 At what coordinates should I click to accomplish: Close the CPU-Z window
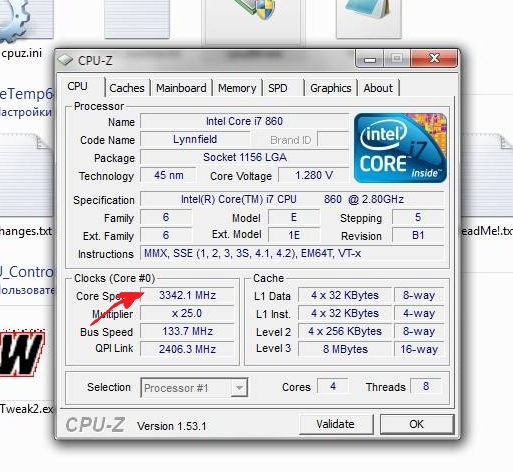tap(434, 59)
